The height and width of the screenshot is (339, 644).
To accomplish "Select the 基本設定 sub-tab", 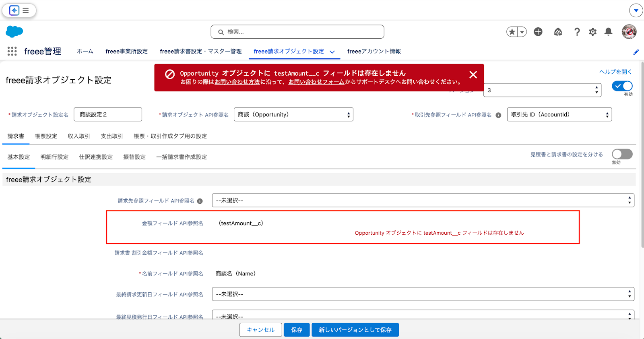I will coord(19,157).
